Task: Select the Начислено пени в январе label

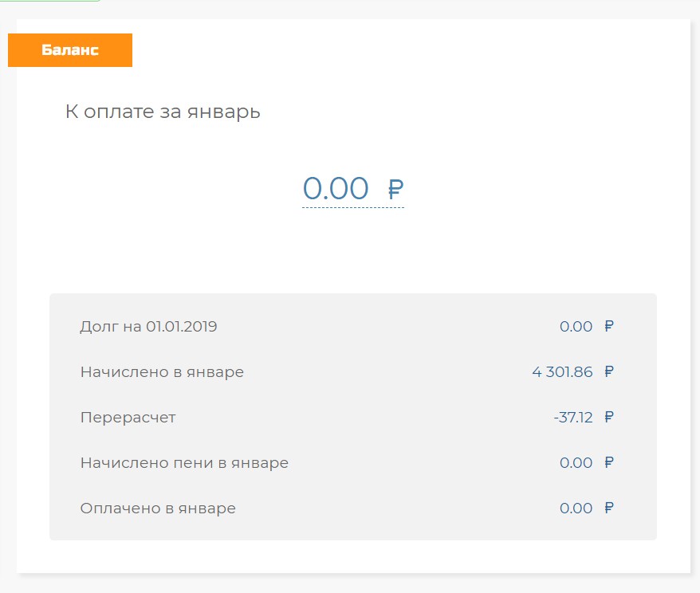Action: pyautogui.click(x=184, y=462)
